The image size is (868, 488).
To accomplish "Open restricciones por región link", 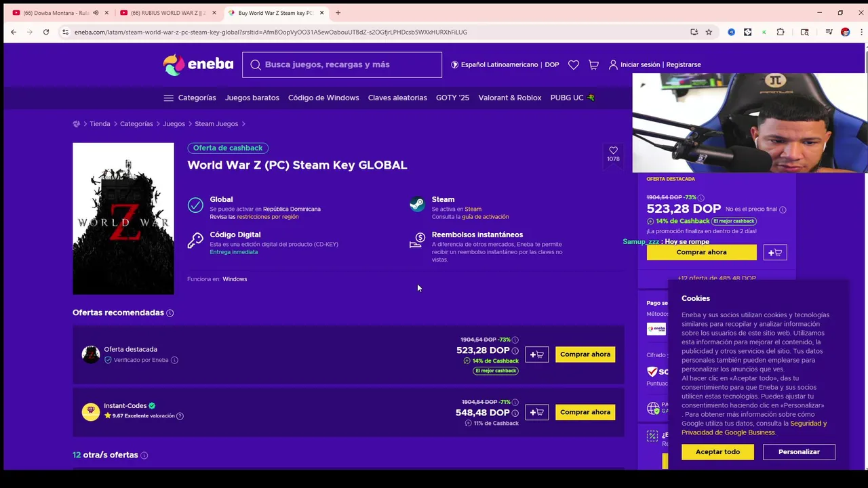I will click(268, 217).
